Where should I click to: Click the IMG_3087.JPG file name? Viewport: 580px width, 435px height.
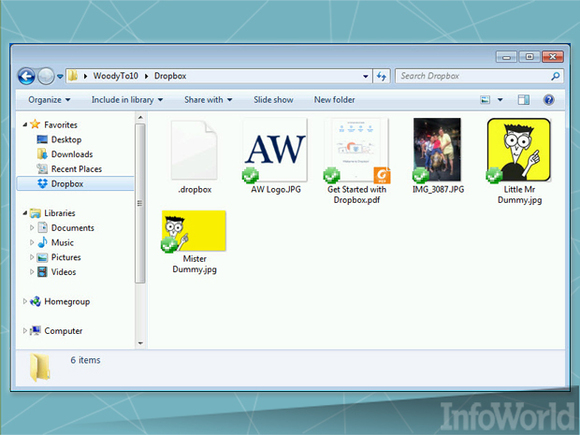(x=438, y=190)
